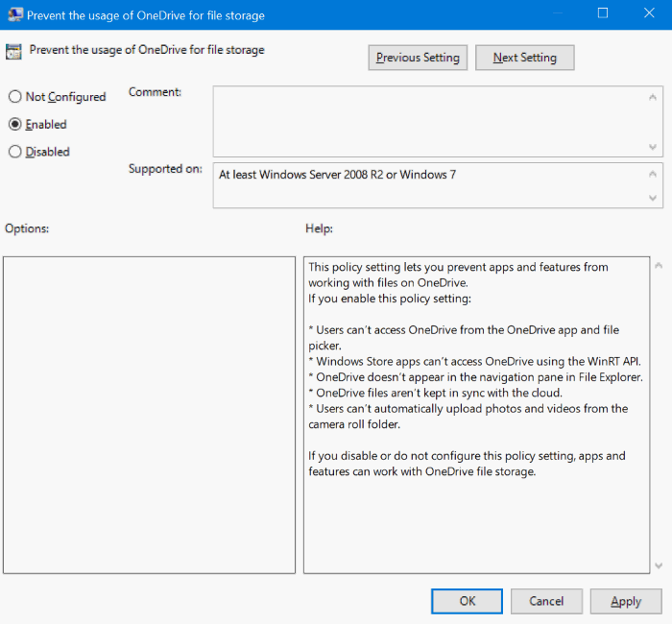Click the 'Windows Store apps can't access OneDrive' line
672x624 pixels.
coord(474,362)
